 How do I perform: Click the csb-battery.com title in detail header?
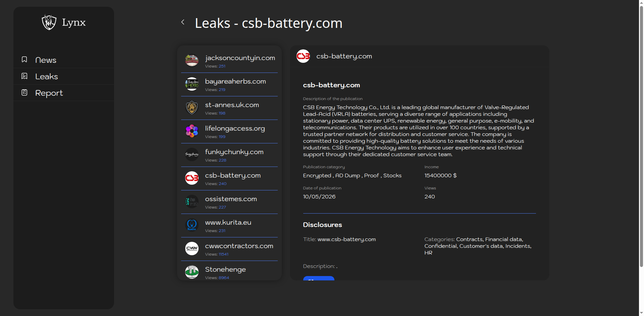click(x=344, y=56)
